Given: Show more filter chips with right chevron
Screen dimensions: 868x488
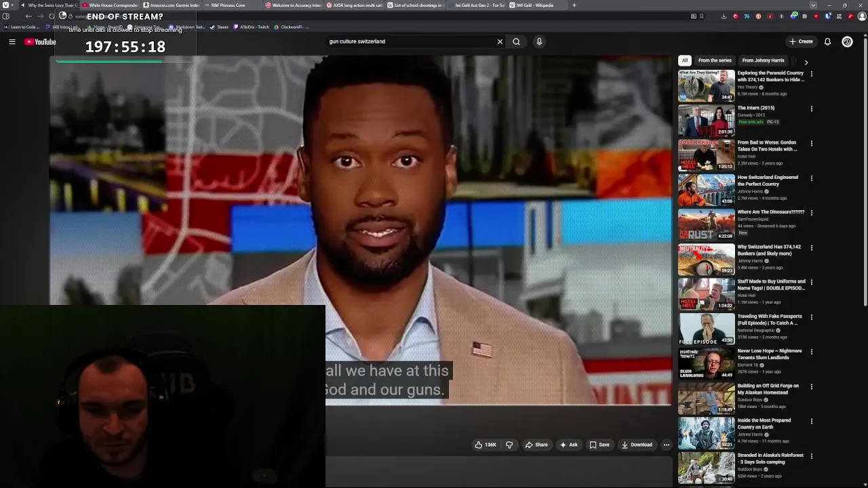Looking at the screenshot, I should pos(806,62).
